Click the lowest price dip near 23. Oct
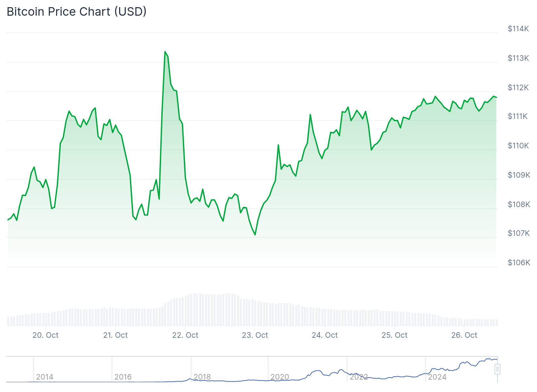 coord(255,235)
